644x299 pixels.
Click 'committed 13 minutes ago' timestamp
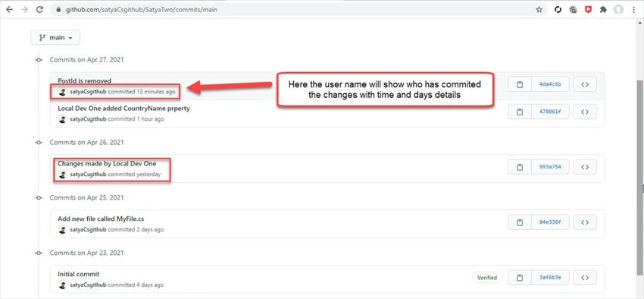(142, 92)
